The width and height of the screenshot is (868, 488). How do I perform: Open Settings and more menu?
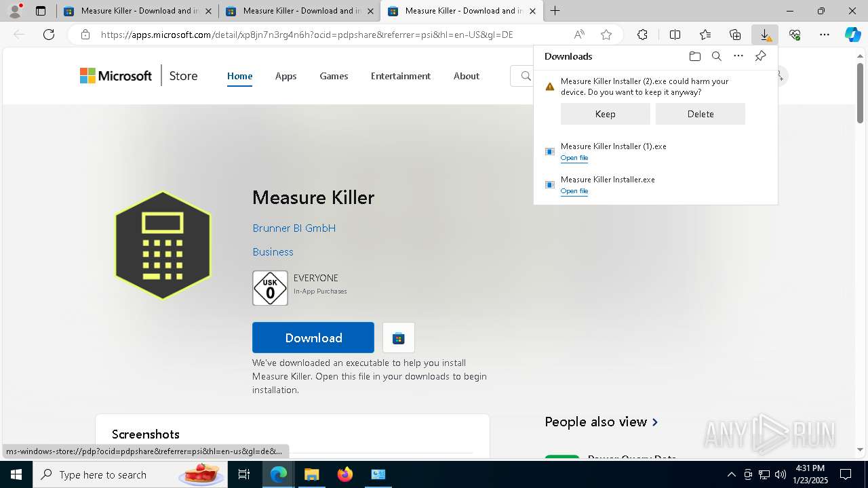825,35
